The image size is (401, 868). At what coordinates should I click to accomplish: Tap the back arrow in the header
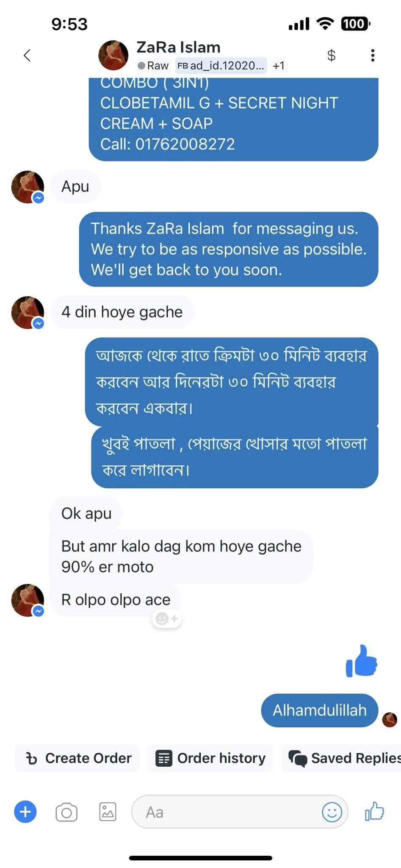click(27, 55)
